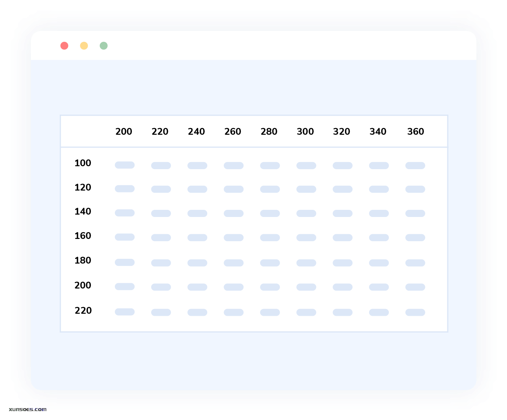Select column header 360
Viewport: 507px width, 420px height.
(416, 131)
